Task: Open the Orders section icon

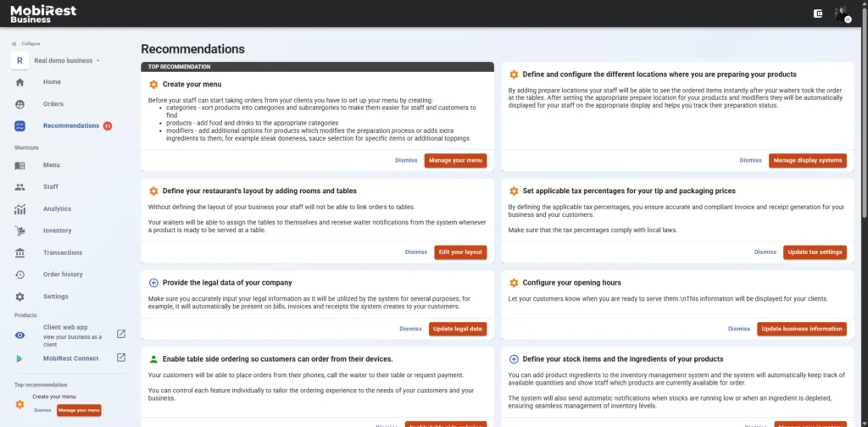Action: pos(20,104)
